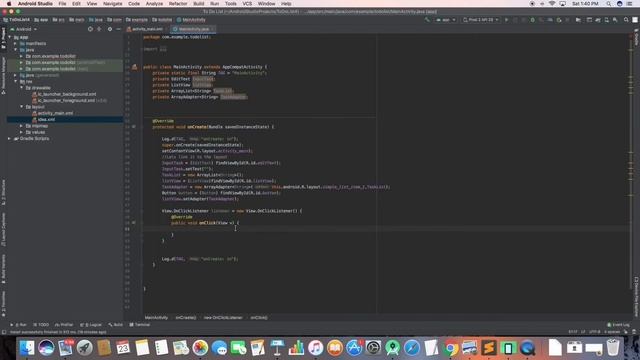Image resolution: width=640 pixels, height=360 pixels.
Task: Toggle the Favorites side tab
Action: coord(3,304)
